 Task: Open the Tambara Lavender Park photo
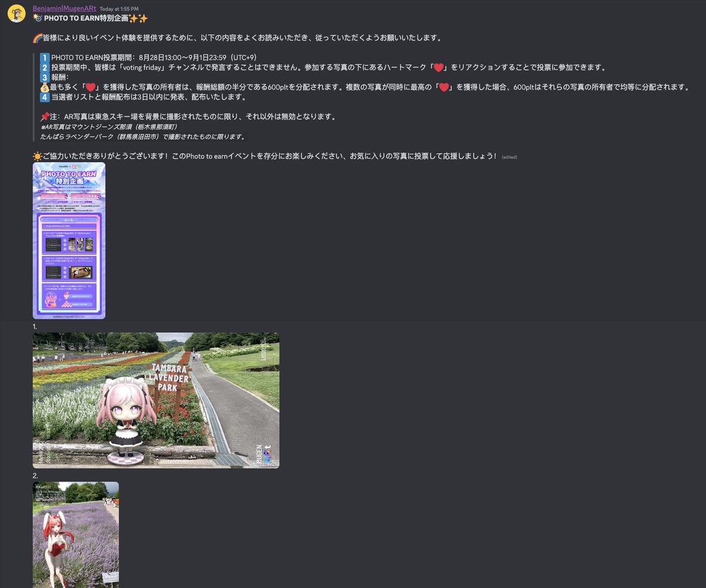pyautogui.click(x=156, y=400)
